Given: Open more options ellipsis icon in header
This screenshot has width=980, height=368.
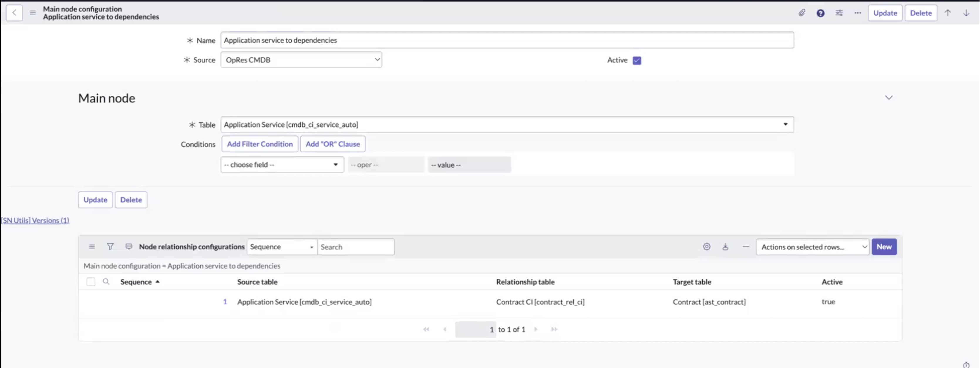Looking at the screenshot, I should pos(858,13).
